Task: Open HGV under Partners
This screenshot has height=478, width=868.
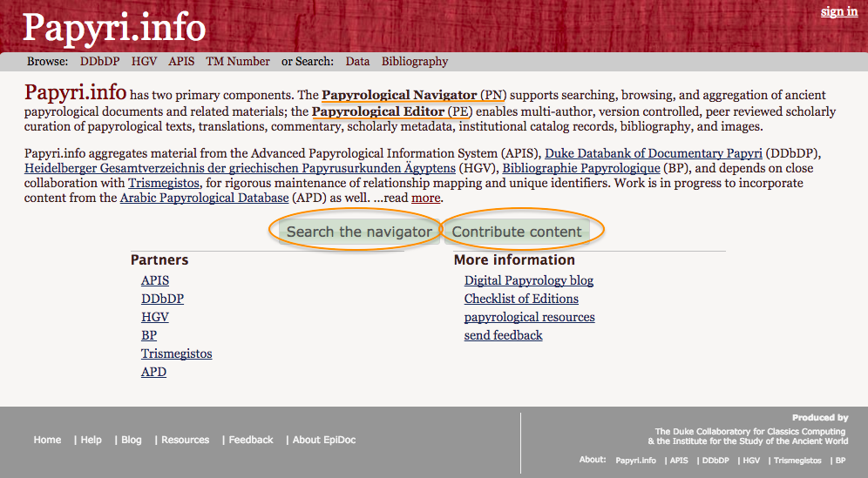Action: (155, 317)
